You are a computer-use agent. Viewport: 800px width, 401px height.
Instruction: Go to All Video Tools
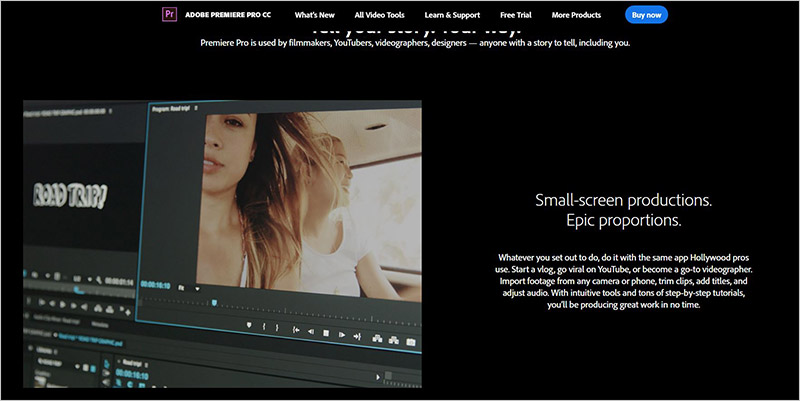pyautogui.click(x=380, y=15)
